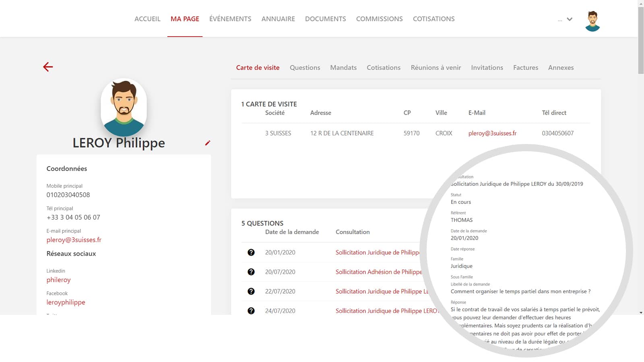Open the MA PAGE menu

[185, 19]
